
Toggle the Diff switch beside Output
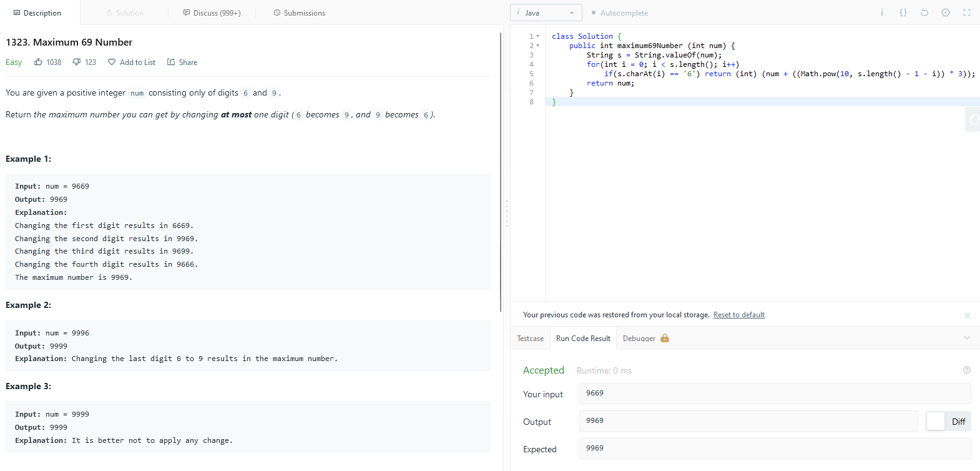click(936, 422)
